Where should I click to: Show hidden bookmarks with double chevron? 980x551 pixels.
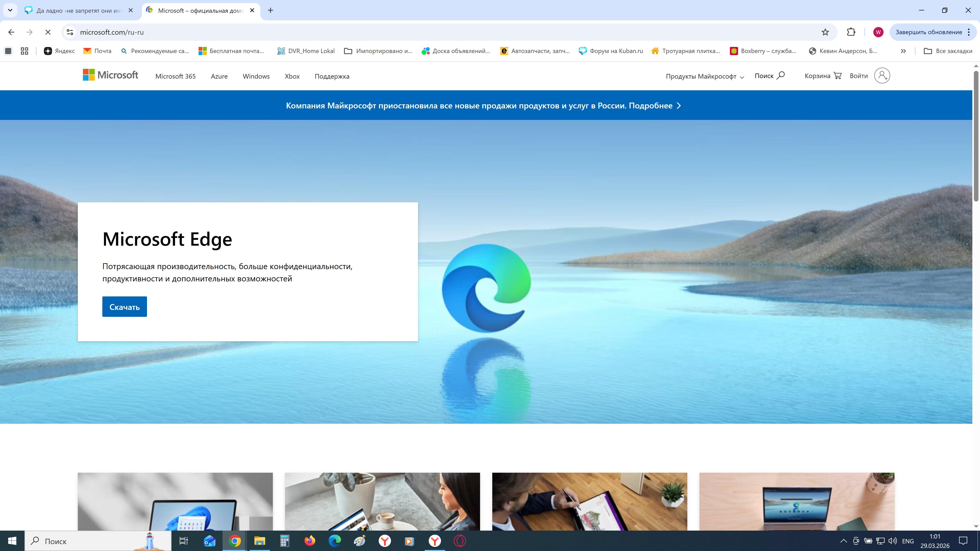(x=903, y=51)
